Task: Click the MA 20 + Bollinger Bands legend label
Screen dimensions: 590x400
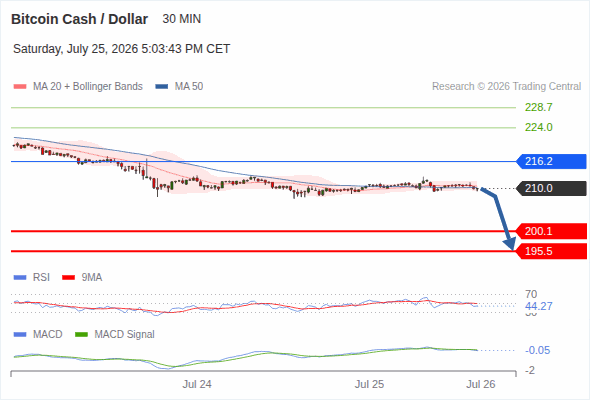Action: (88, 87)
